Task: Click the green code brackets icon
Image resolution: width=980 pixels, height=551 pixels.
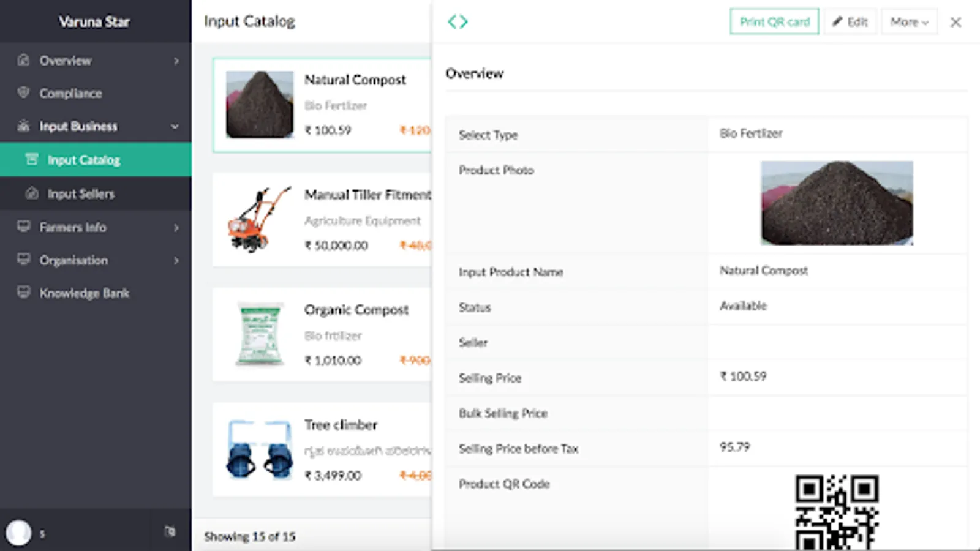Action: pyautogui.click(x=458, y=22)
